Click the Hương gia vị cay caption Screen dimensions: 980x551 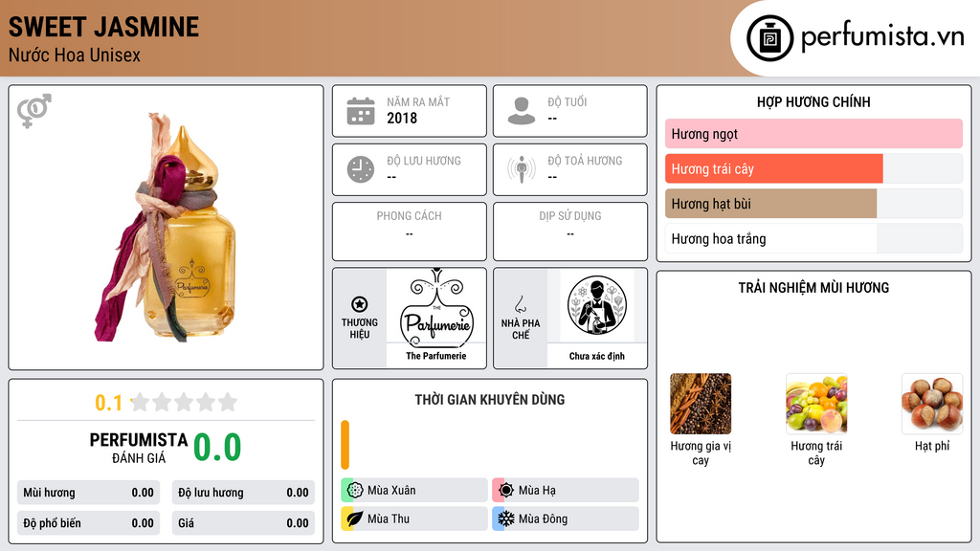701,452
